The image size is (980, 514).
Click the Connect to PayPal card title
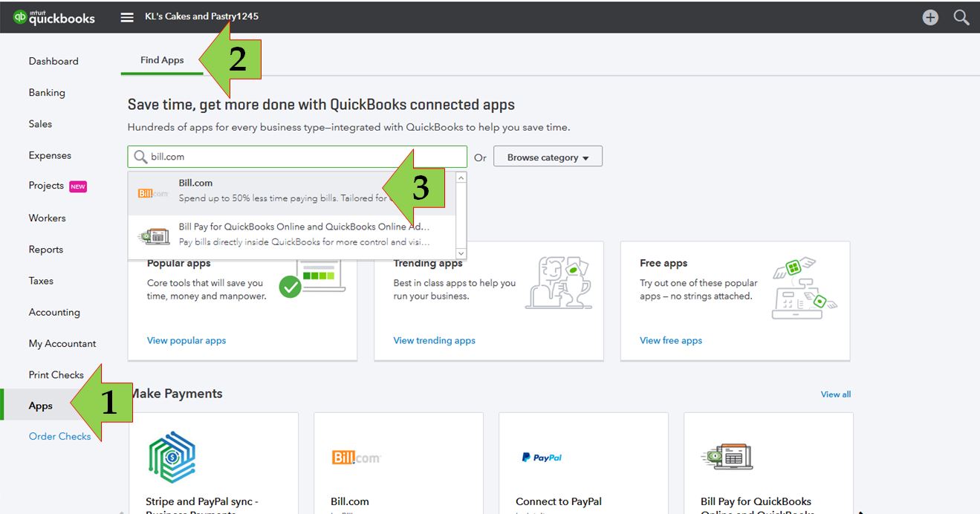[559, 501]
